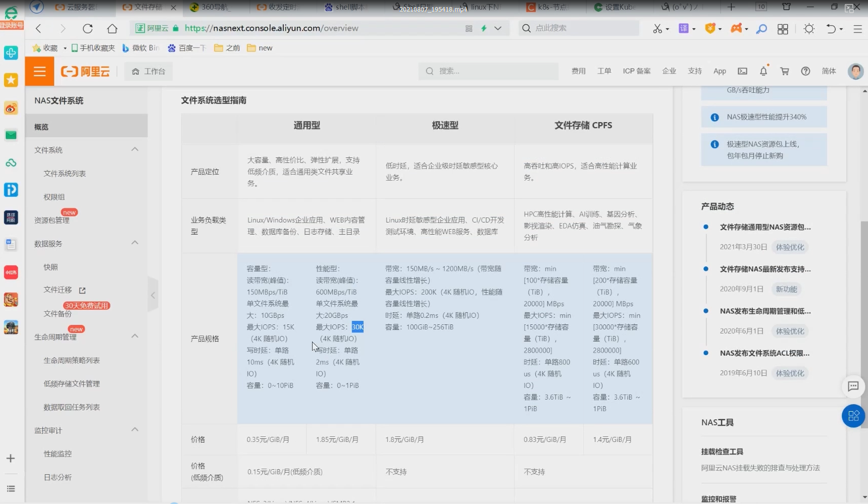Open the browser magnifier search icon
Image resolution: width=868 pixels, height=504 pixels.
[x=761, y=29]
